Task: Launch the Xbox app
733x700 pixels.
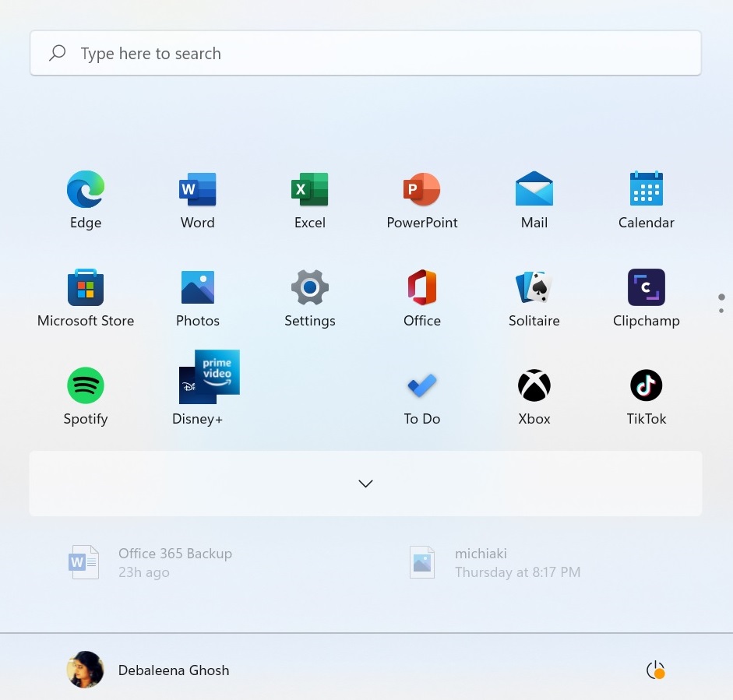Action: click(534, 396)
